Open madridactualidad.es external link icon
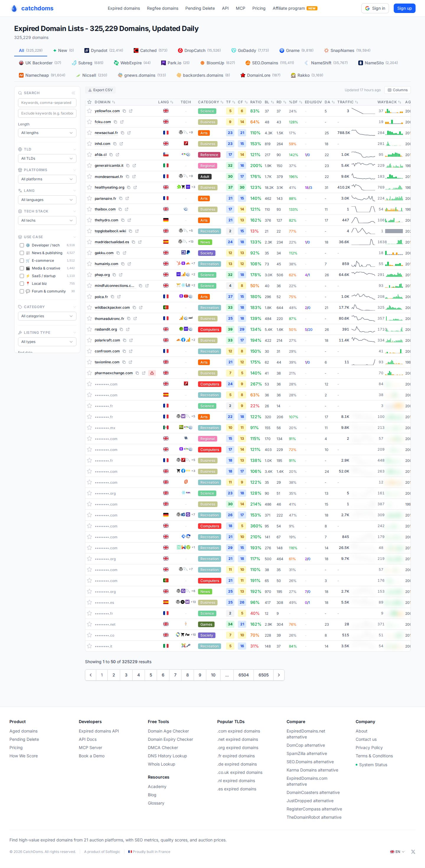The image size is (425, 868). [140, 242]
